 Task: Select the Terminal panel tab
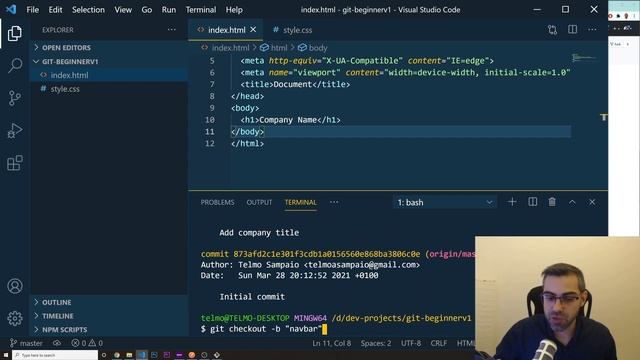click(300, 202)
